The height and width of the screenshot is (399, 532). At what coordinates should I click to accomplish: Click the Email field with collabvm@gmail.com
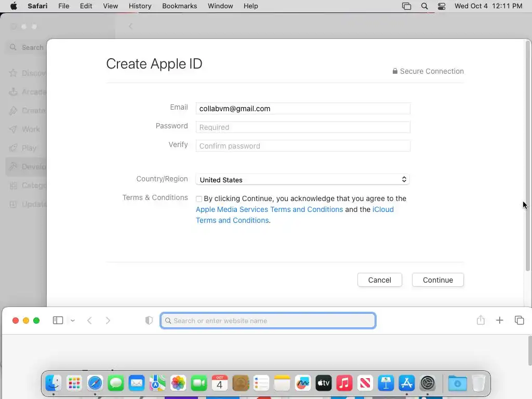tap(303, 109)
